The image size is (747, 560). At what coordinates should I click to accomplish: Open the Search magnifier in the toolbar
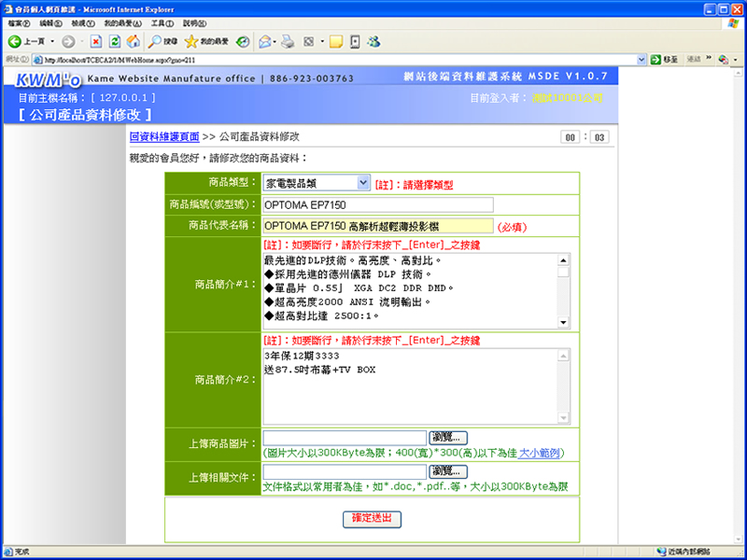(x=154, y=42)
